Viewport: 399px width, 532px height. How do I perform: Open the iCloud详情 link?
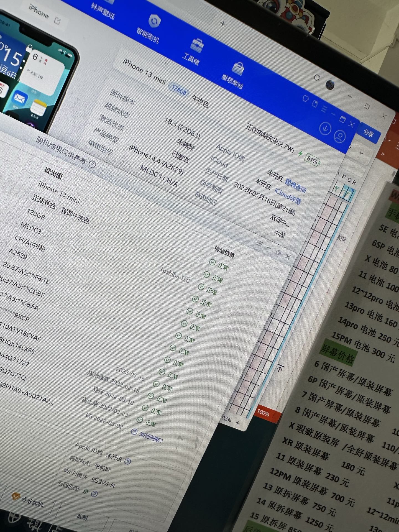point(288,196)
